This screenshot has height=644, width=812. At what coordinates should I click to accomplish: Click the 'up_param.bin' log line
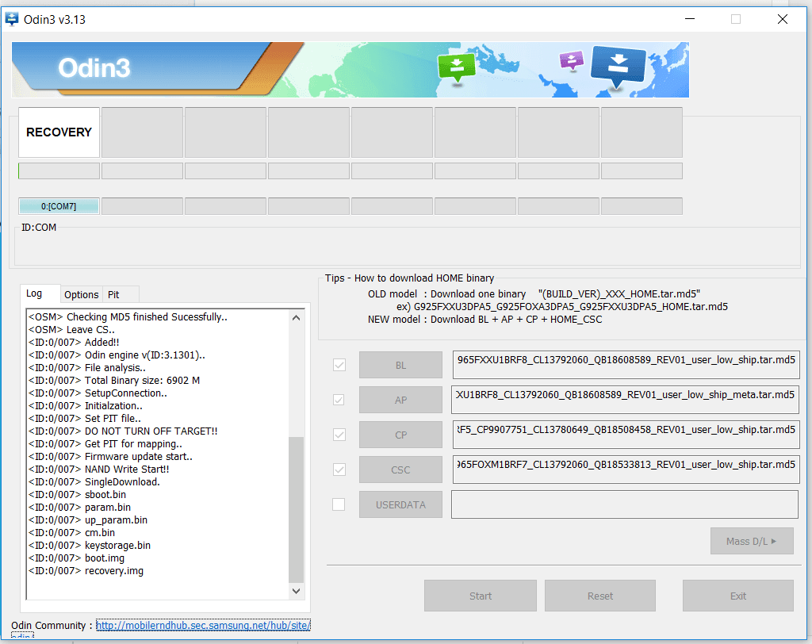(x=88, y=520)
